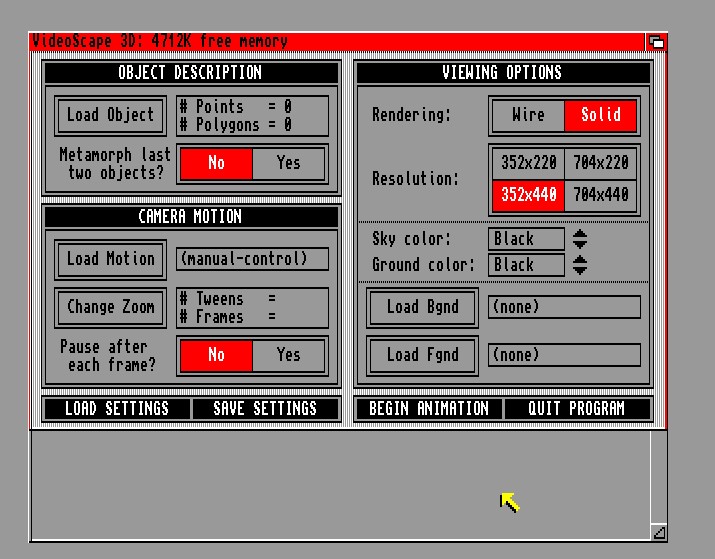Click the # Frames readout

click(x=228, y=317)
